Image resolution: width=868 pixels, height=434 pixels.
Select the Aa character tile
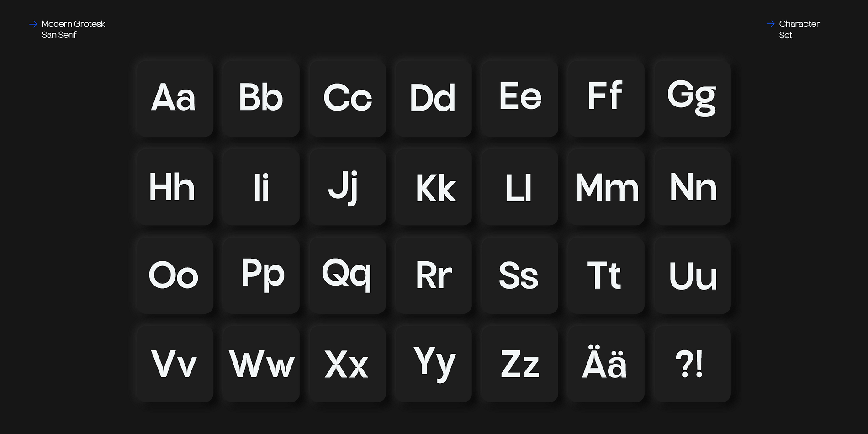[x=175, y=98]
